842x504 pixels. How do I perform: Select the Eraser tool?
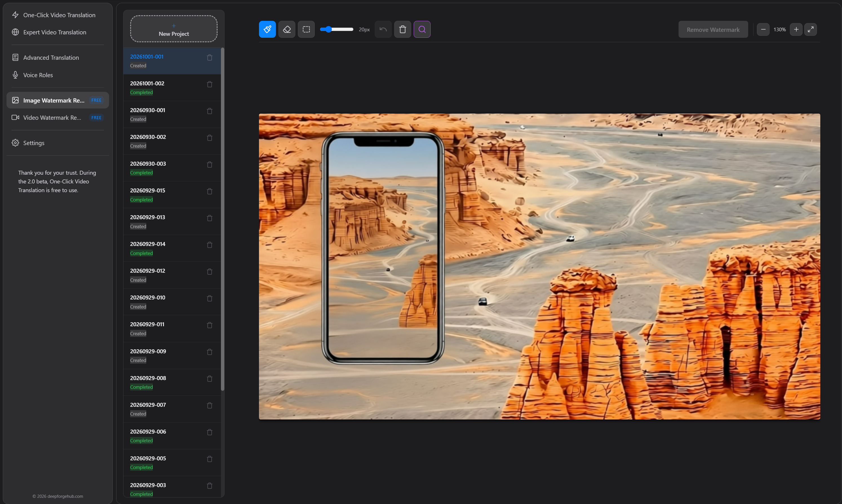[x=287, y=30]
